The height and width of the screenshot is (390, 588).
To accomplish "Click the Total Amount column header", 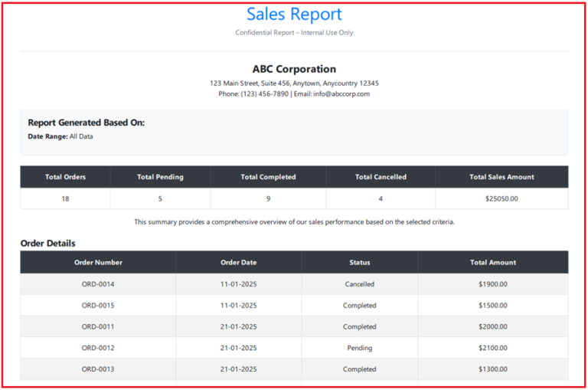I will [x=493, y=262].
